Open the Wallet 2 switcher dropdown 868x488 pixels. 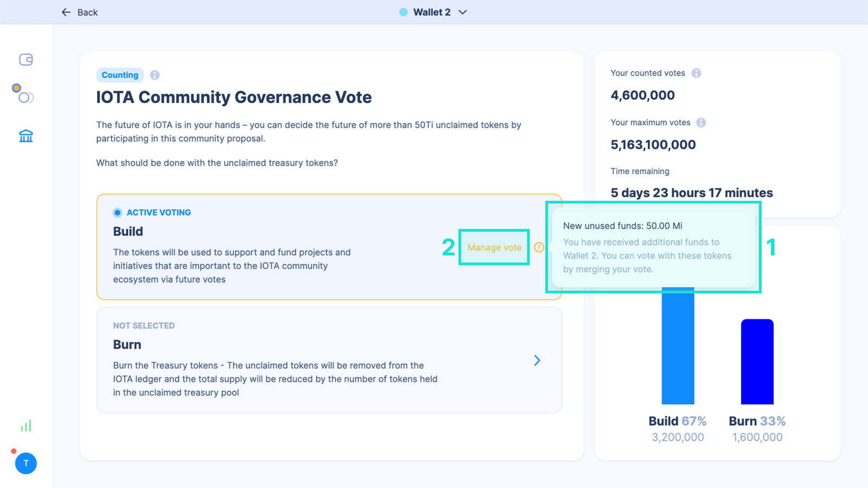click(x=433, y=12)
